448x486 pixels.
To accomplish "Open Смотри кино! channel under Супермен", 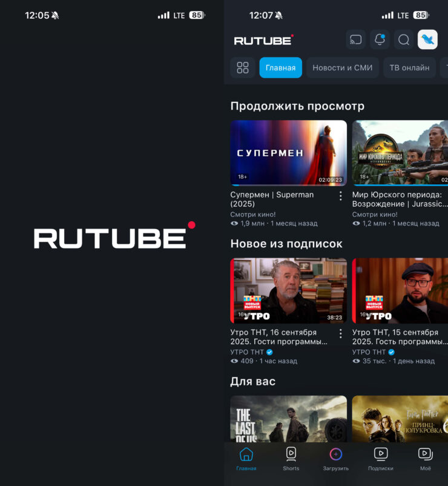I will tap(252, 215).
